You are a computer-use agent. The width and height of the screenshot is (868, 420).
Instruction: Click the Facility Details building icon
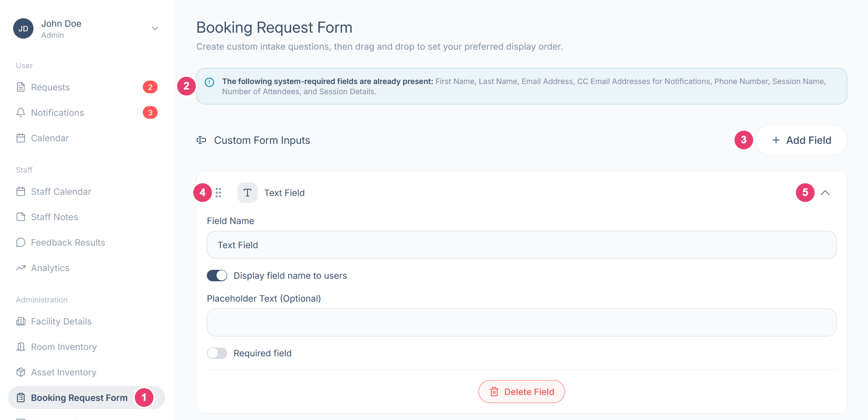pos(21,321)
